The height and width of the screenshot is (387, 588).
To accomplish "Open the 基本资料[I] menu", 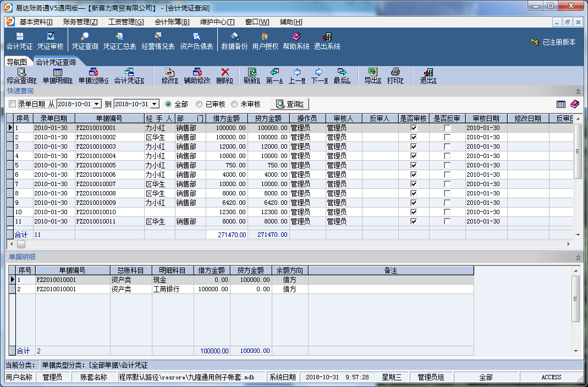I will [36, 22].
